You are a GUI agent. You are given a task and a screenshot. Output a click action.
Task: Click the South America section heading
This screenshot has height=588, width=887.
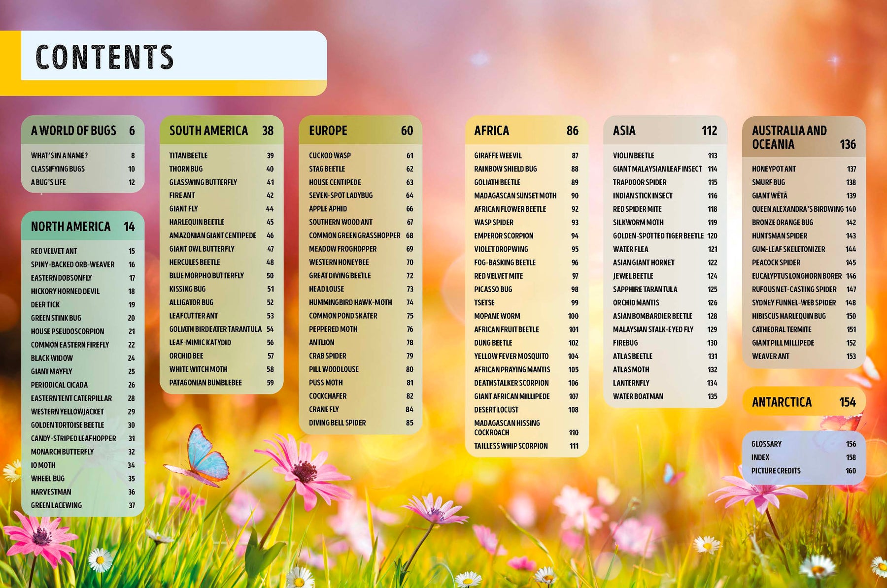[x=208, y=131]
